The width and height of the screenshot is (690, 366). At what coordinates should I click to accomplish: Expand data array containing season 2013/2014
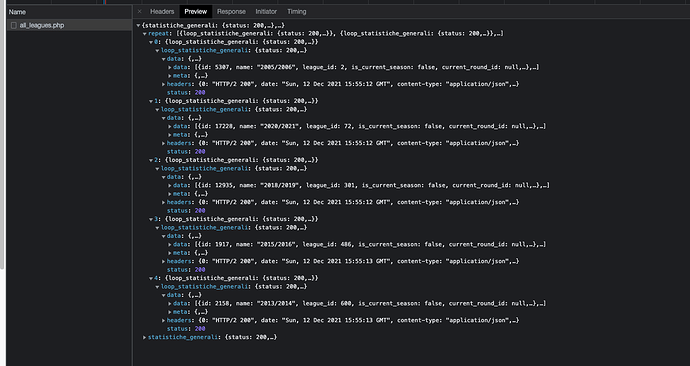click(169, 304)
